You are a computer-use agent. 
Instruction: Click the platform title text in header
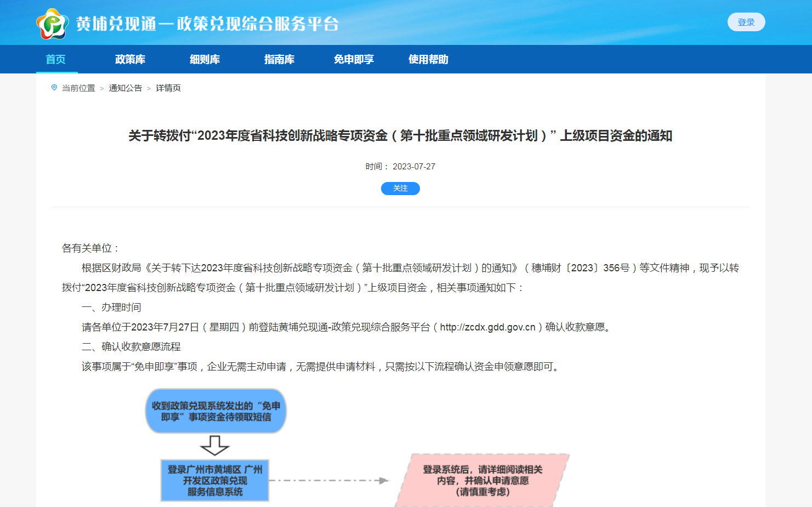pyautogui.click(x=207, y=24)
